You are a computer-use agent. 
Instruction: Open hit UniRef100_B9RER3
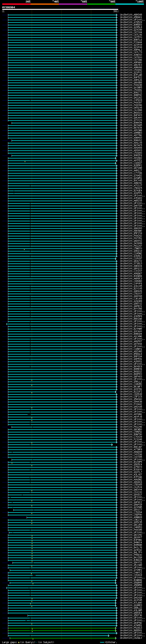click(131, 25)
